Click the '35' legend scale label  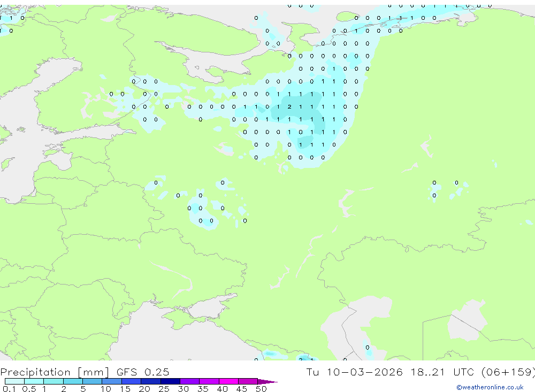tap(203, 389)
